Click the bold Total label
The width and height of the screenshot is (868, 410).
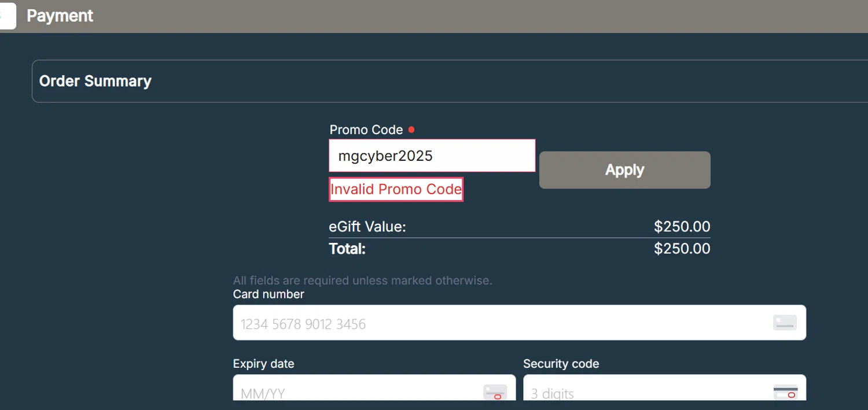(x=347, y=249)
